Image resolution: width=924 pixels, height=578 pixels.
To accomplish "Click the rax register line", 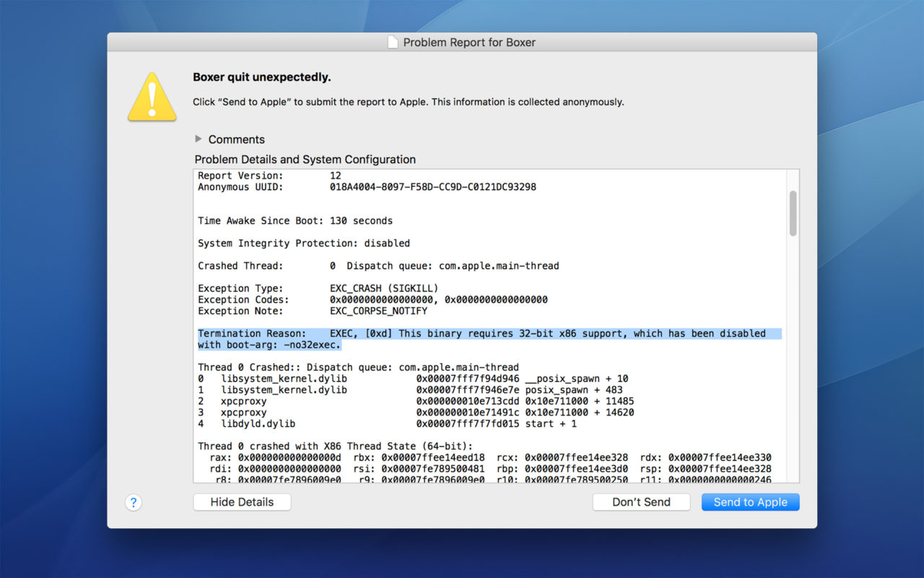I will click(x=490, y=457).
